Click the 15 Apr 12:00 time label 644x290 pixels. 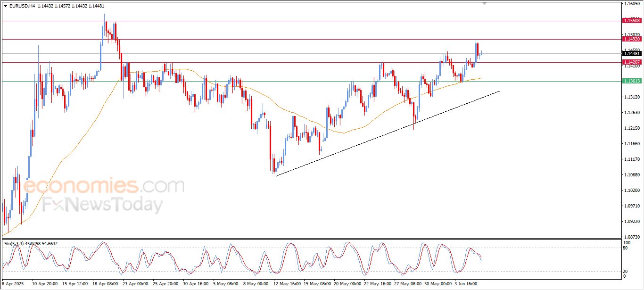pyautogui.click(x=75, y=284)
